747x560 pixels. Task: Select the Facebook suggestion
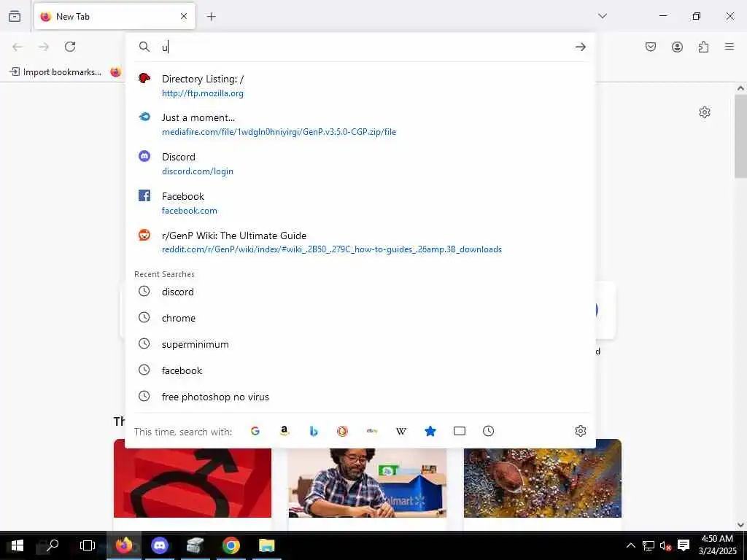click(360, 203)
